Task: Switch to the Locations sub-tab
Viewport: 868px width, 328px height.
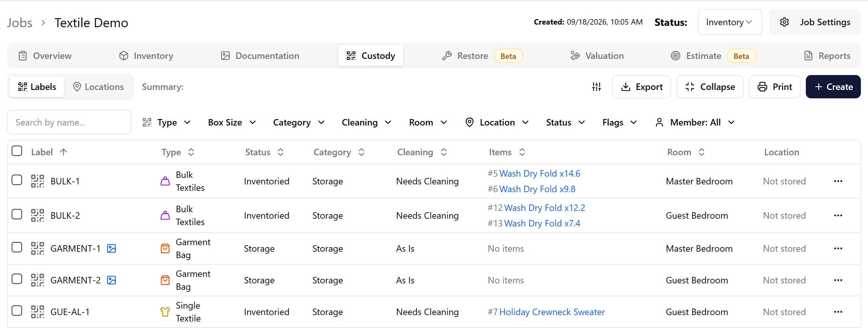Action: 98,87
